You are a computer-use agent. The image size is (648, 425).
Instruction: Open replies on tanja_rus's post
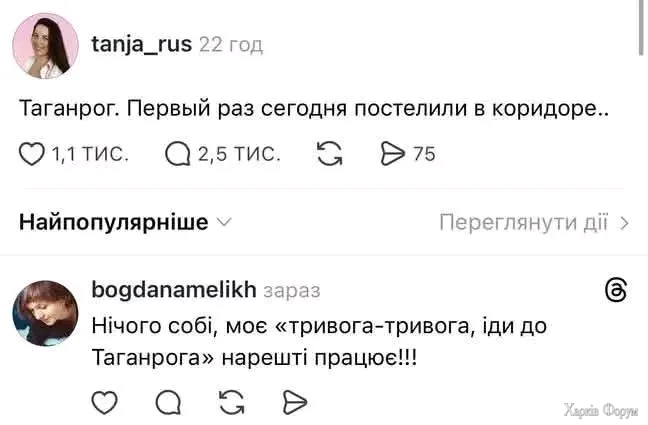click(x=177, y=154)
